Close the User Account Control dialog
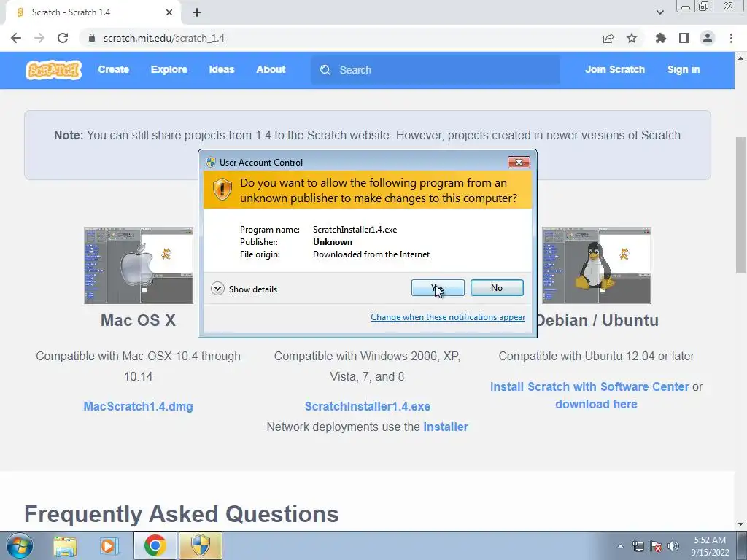 point(519,163)
